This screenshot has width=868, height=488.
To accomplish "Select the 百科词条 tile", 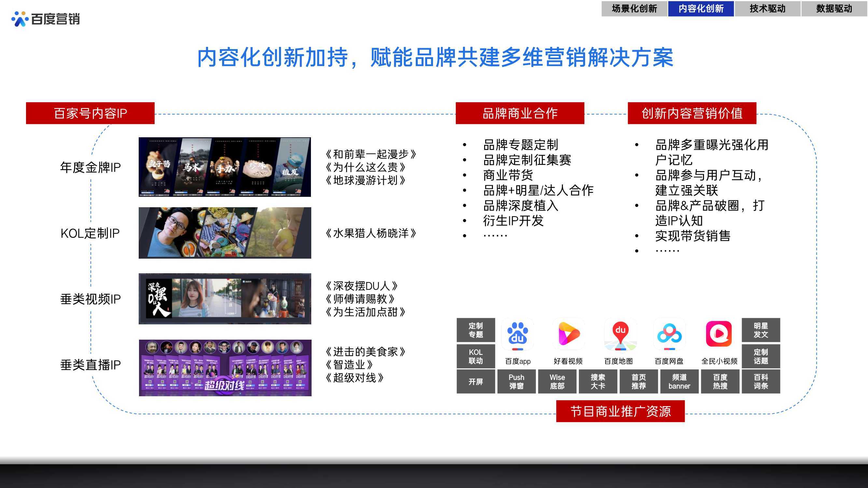I will 761,382.
